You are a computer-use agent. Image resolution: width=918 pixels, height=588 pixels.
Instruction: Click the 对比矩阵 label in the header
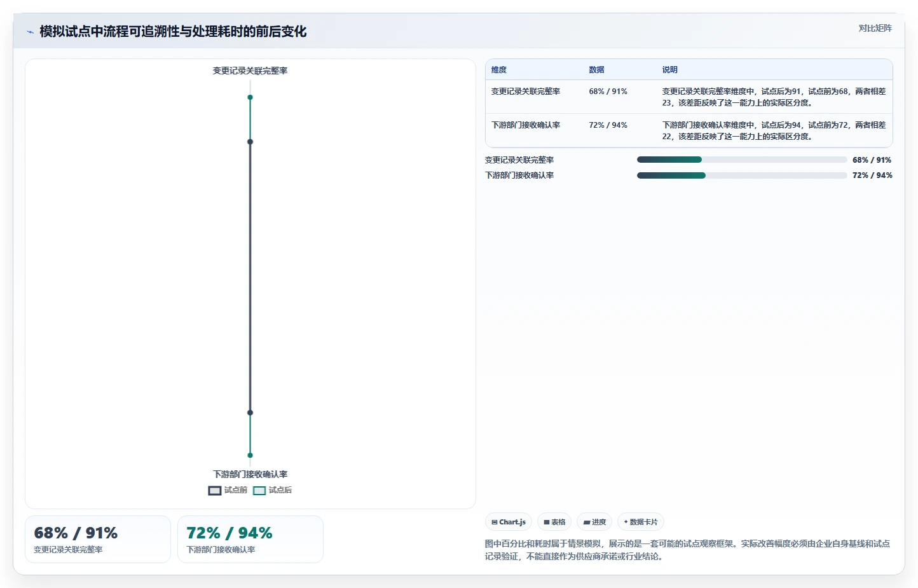875,28
